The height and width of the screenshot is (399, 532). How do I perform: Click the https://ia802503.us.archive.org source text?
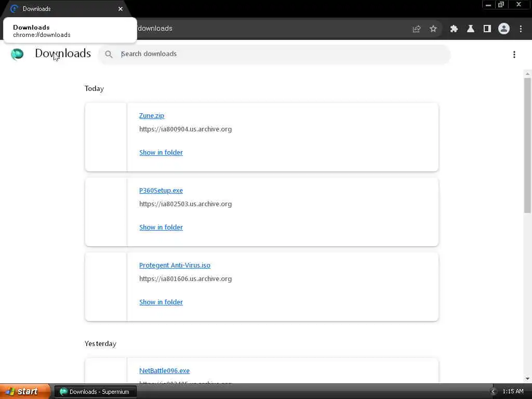coord(185,204)
